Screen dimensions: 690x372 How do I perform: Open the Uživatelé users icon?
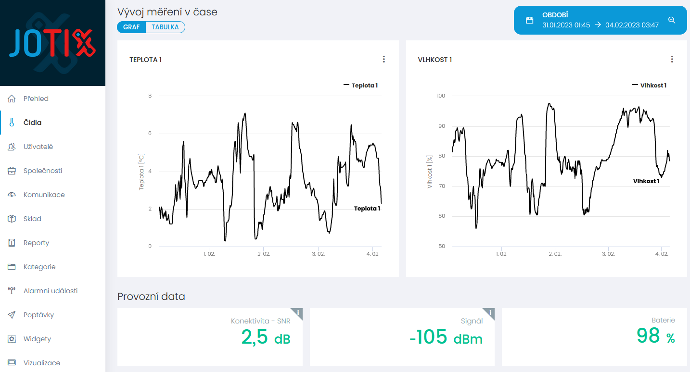click(12, 147)
